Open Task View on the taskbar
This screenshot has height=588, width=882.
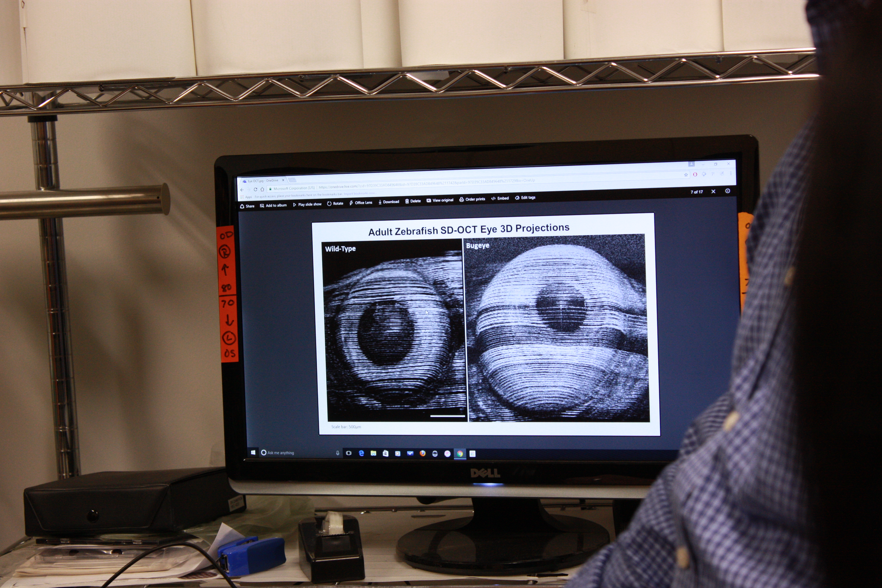click(x=349, y=453)
